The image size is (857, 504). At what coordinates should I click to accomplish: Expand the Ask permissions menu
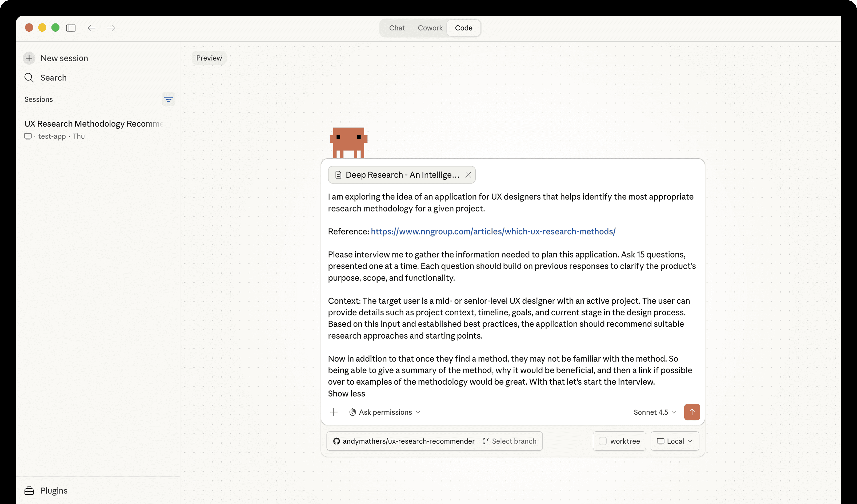click(385, 412)
